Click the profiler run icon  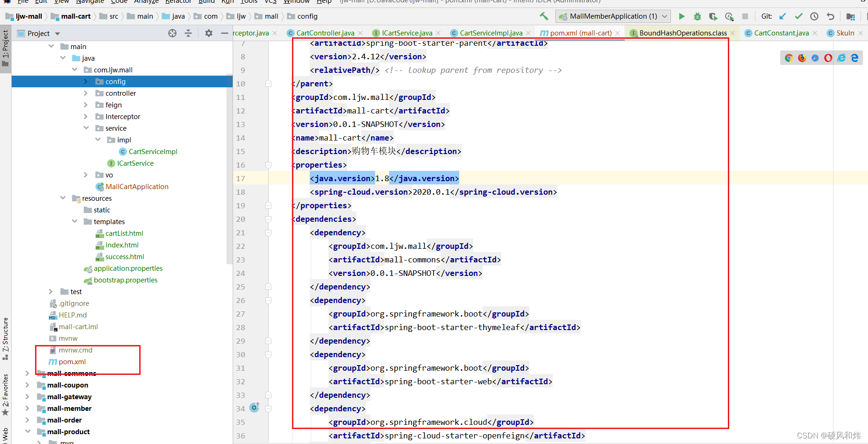coord(729,16)
